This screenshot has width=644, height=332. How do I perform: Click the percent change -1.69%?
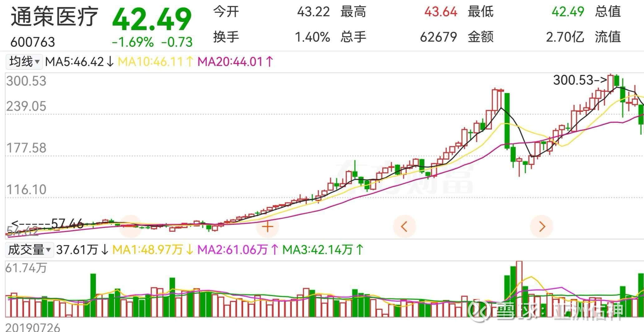coord(133,42)
